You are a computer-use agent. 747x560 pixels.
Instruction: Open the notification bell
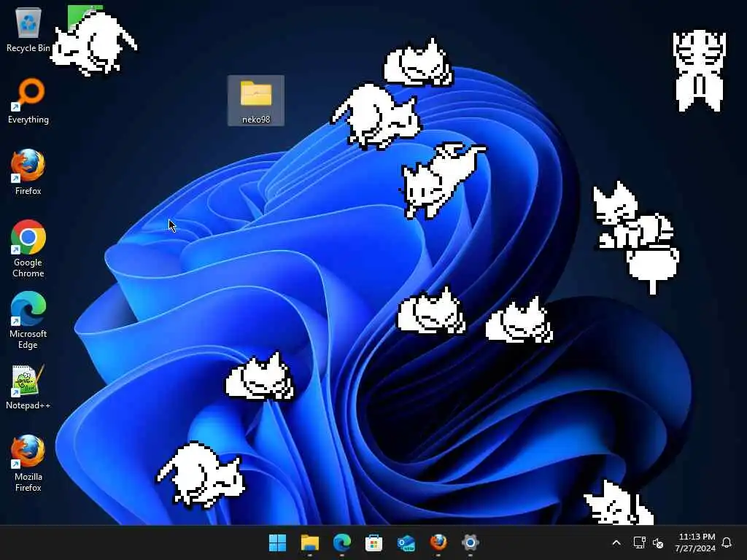click(x=727, y=542)
